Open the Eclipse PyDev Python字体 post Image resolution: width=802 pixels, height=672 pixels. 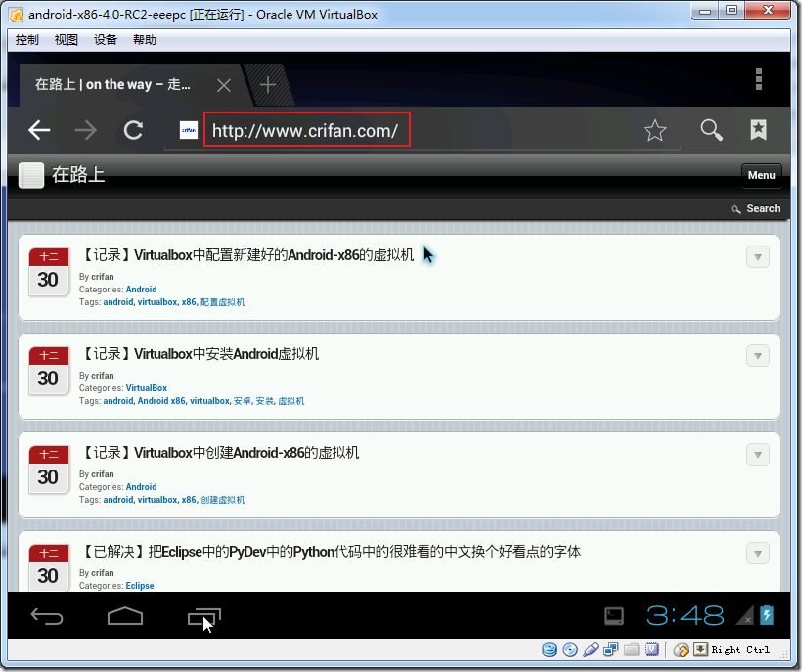pos(331,552)
